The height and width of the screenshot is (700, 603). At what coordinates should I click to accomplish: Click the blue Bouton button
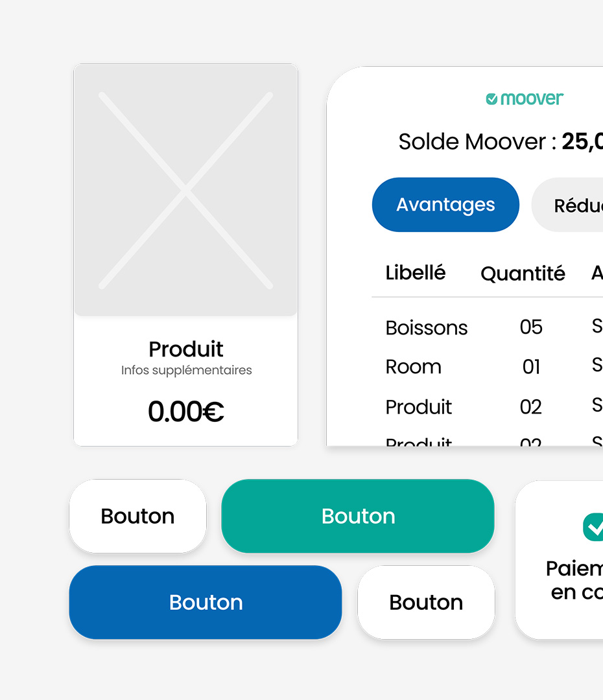pos(206,602)
